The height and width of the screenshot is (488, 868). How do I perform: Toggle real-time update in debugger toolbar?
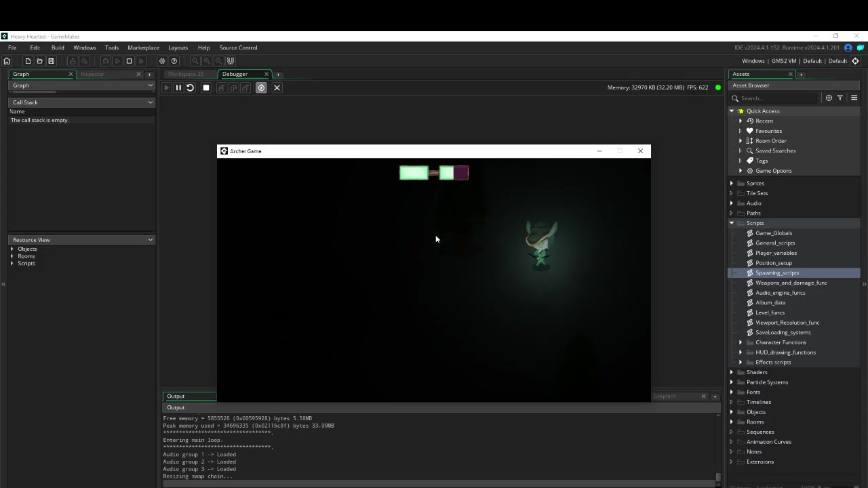coord(261,87)
